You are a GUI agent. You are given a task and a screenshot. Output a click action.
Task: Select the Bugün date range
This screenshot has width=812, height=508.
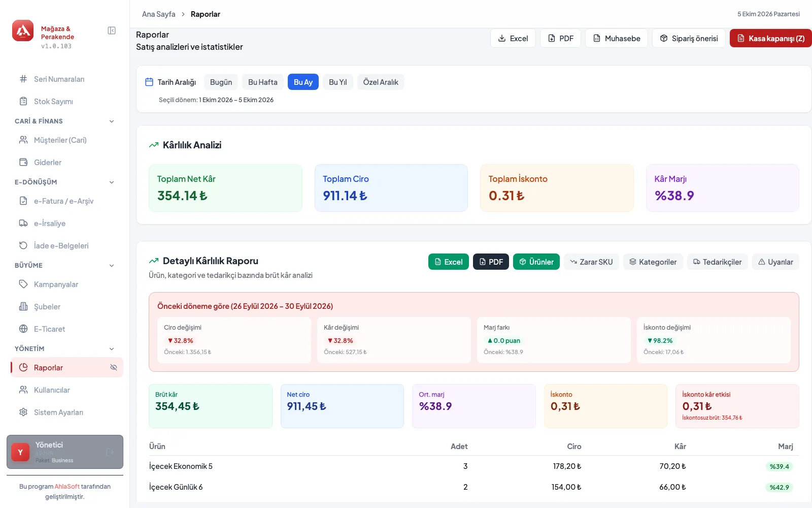221,82
